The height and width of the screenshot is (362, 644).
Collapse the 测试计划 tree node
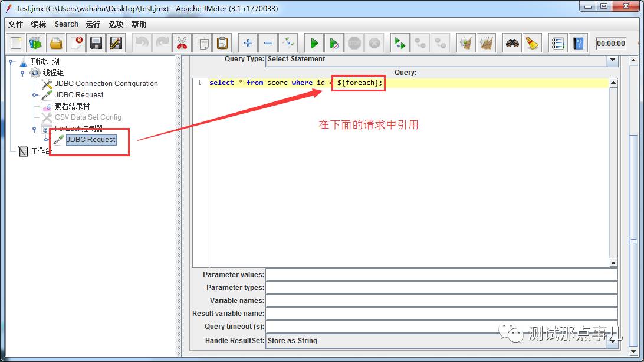point(11,62)
